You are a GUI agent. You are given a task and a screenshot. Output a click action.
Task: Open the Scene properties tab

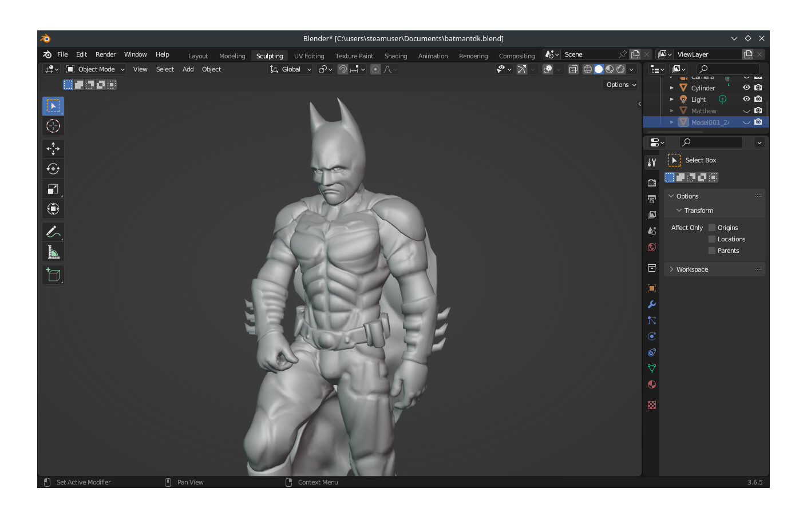(x=651, y=231)
